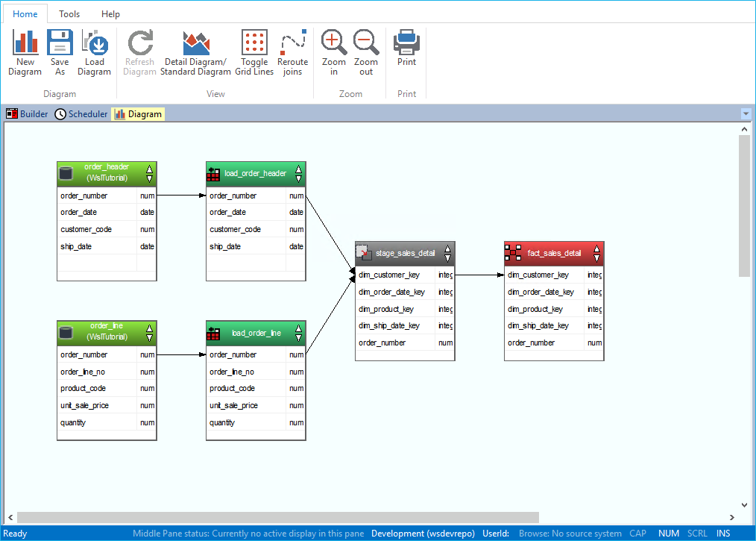Zoom in on the diagram
Image resolution: width=756 pixels, height=541 pixels.
334,52
